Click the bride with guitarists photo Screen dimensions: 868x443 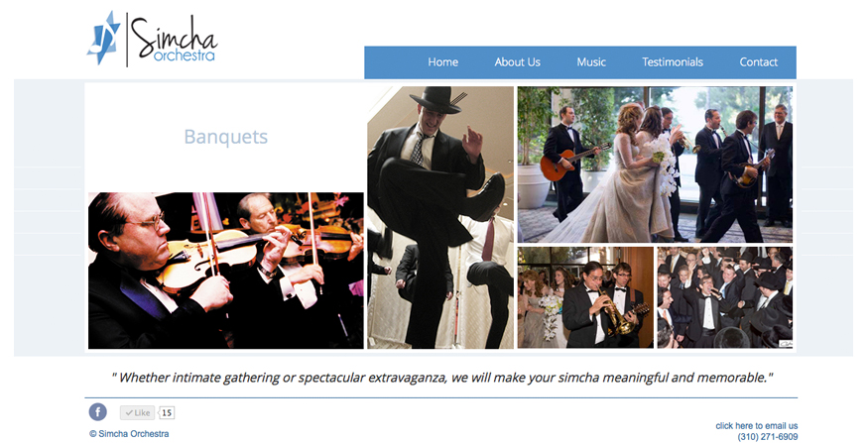(655, 165)
